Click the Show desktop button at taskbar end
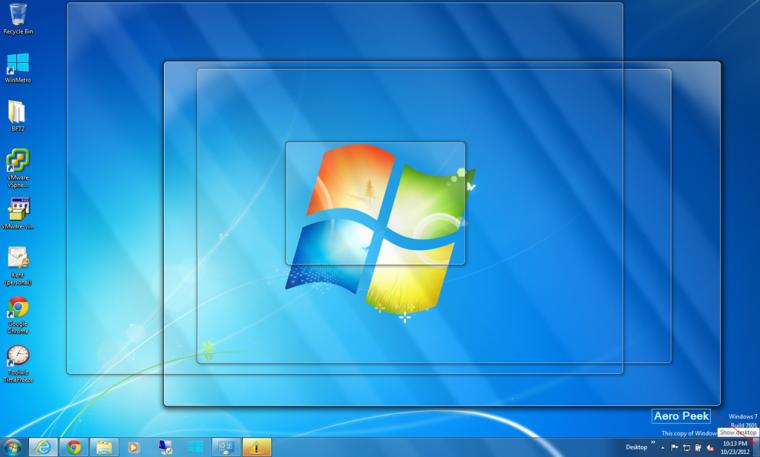The width and height of the screenshot is (760, 457). (x=755, y=447)
